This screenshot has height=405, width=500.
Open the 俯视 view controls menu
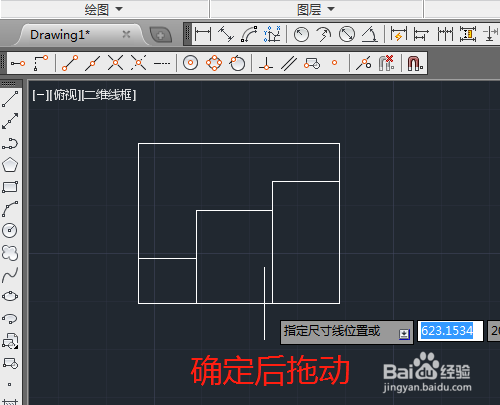pyautogui.click(x=66, y=95)
